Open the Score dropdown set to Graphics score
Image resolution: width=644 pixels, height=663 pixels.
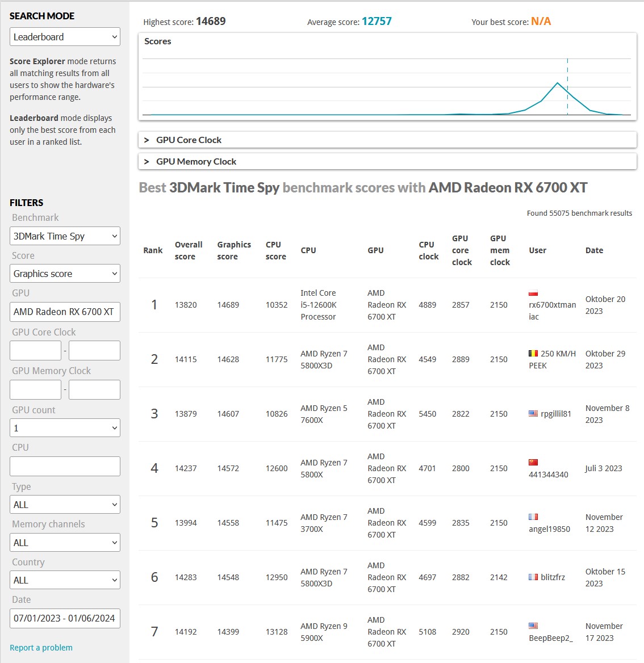point(65,274)
